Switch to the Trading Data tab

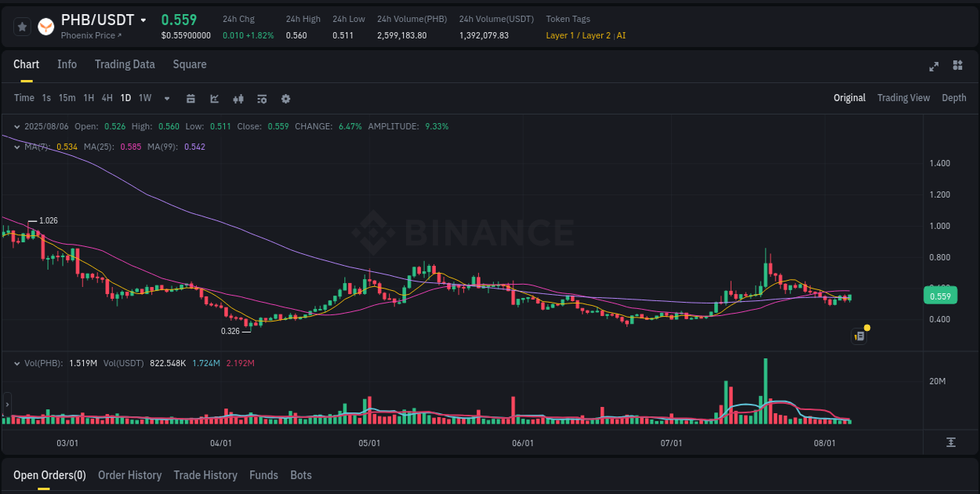point(125,64)
